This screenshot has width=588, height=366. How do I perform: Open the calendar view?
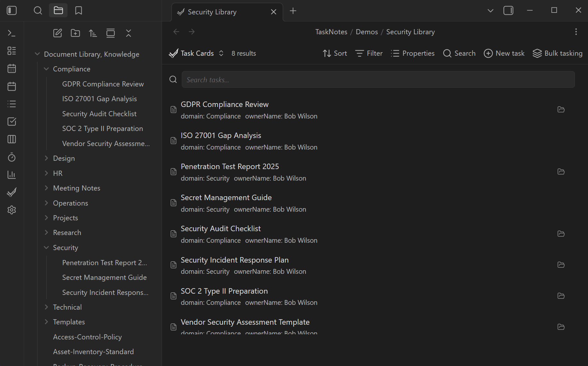tap(12, 68)
